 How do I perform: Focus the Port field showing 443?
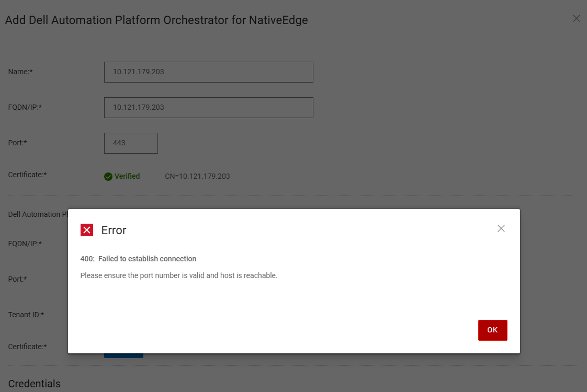131,143
